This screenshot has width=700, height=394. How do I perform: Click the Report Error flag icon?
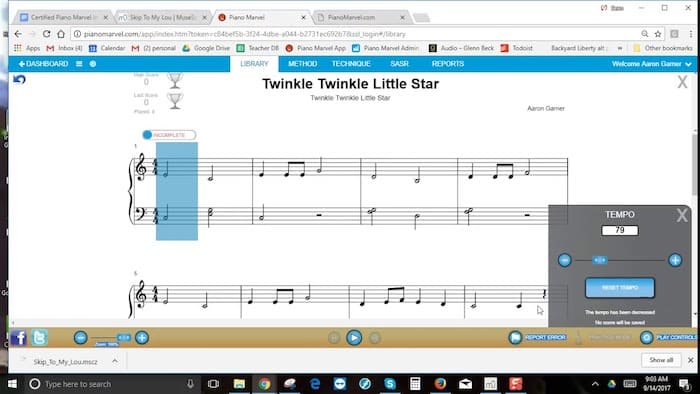coord(515,338)
